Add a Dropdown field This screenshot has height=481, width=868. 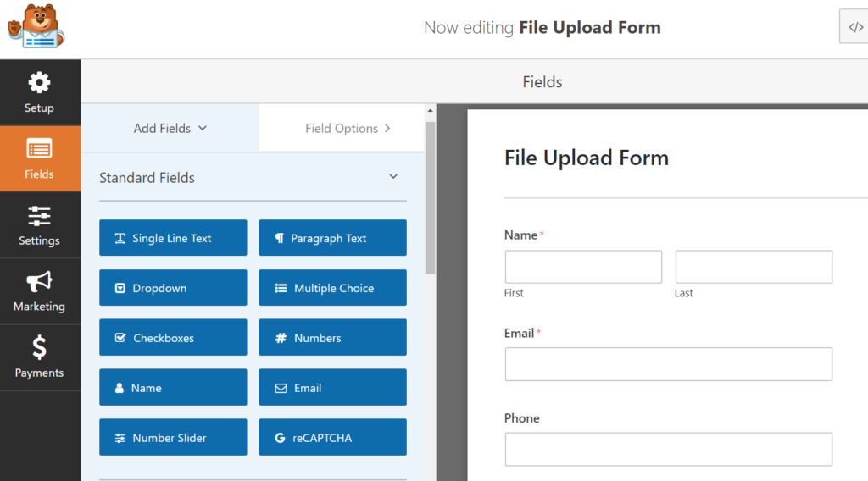click(173, 288)
